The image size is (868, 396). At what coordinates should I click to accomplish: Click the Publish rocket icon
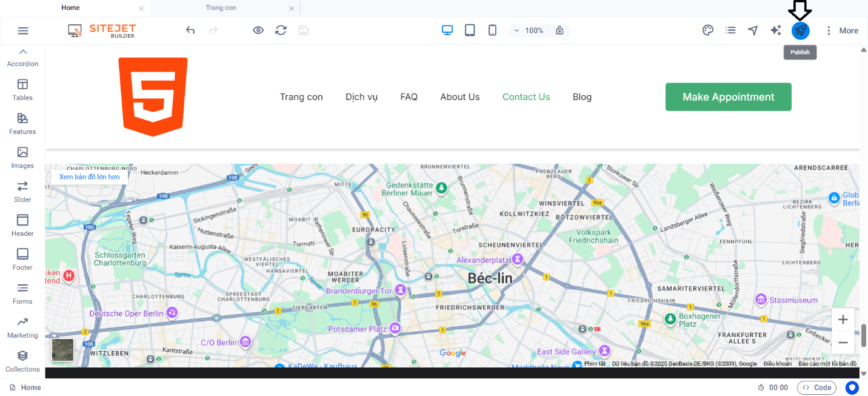800,30
